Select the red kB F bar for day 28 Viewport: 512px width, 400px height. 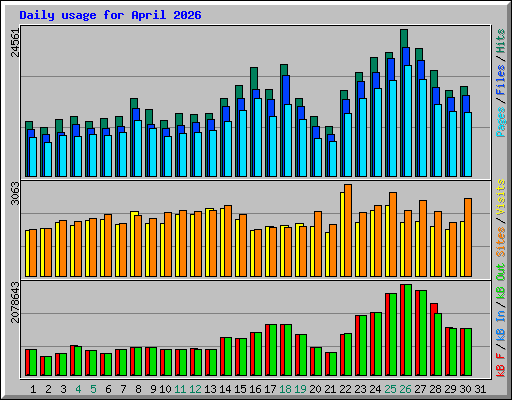(x=433, y=339)
